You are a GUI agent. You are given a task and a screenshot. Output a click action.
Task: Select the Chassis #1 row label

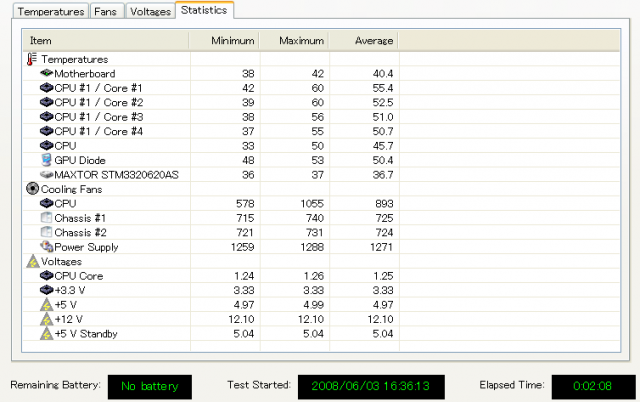point(80,218)
